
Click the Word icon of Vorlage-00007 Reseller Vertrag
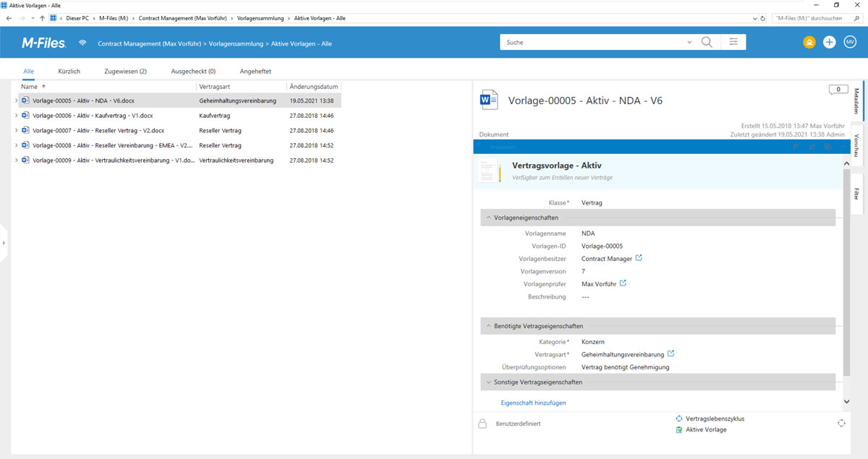26,130
